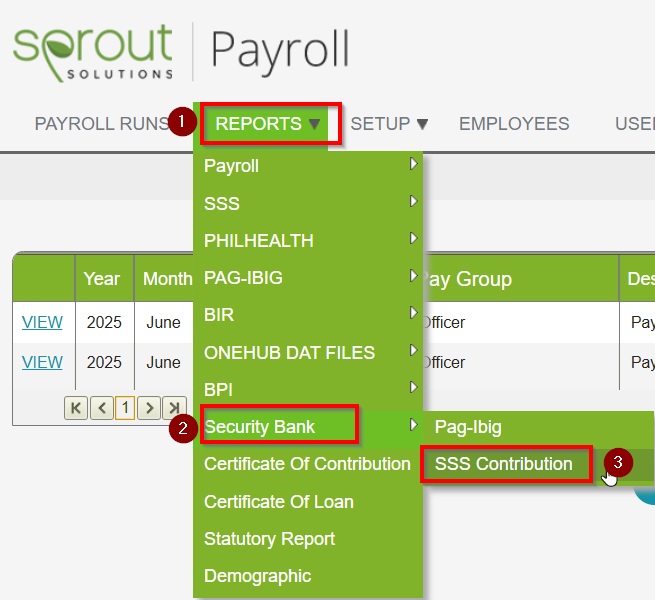
Task: Click the Sprout Solutions logo
Action: pyautogui.click(x=93, y=52)
